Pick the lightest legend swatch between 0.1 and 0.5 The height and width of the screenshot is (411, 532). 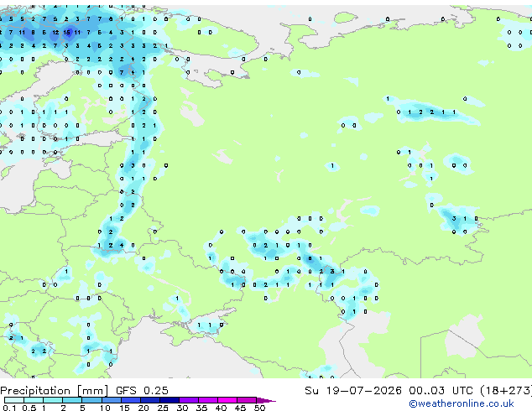click(14, 400)
